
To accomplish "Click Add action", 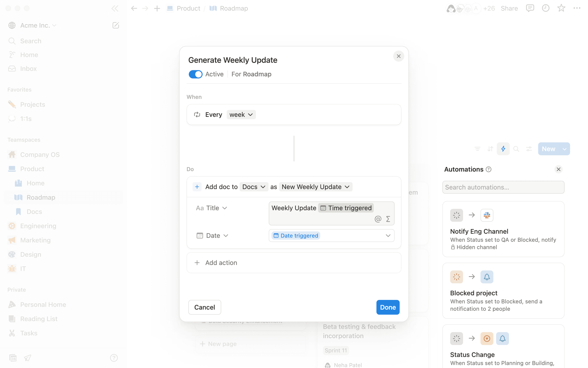I will pyautogui.click(x=294, y=263).
